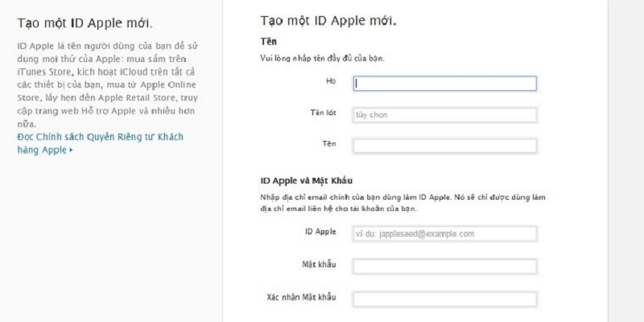Click the 'ID Apple' field label

click(x=320, y=231)
